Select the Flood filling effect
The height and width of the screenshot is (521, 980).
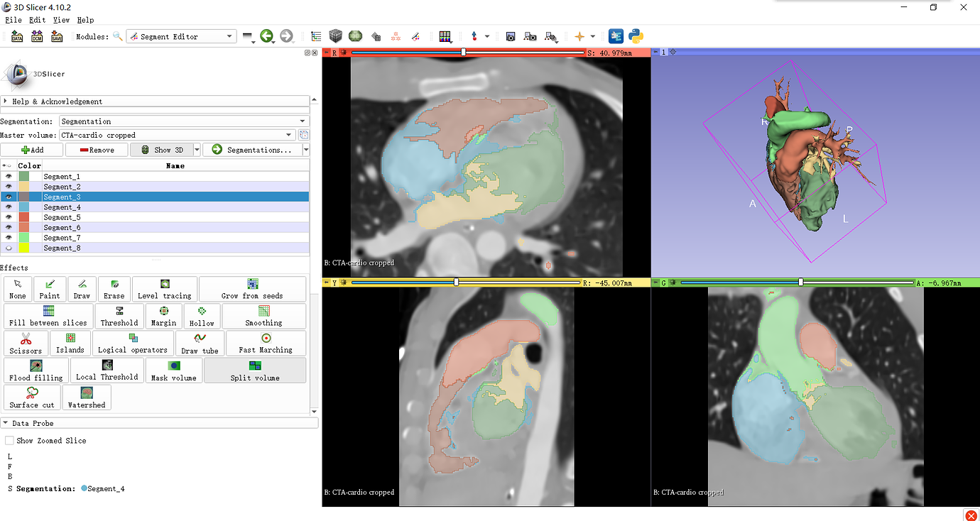point(36,370)
